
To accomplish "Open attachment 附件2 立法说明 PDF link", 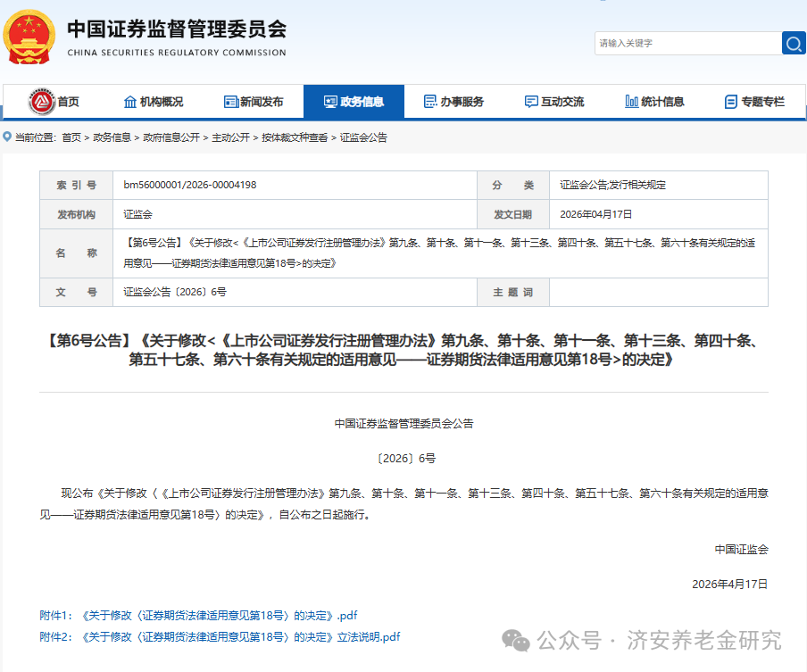I will pyautogui.click(x=220, y=637).
